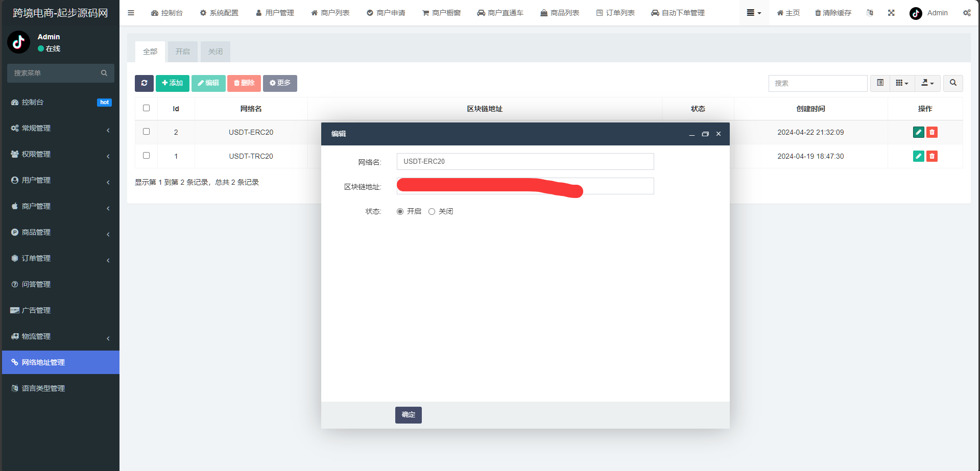Click the table 搜索 input box
Image resolution: width=980 pixels, height=471 pixels.
point(818,83)
